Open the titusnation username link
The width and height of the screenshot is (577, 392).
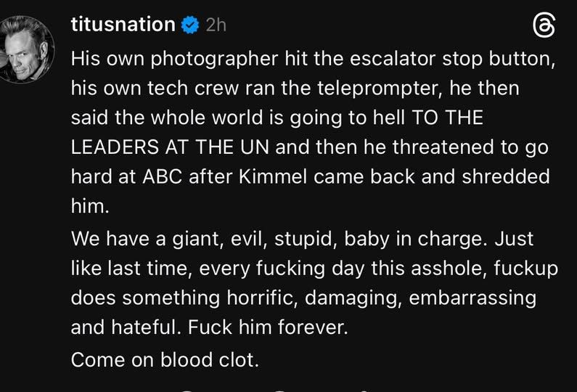(x=123, y=25)
